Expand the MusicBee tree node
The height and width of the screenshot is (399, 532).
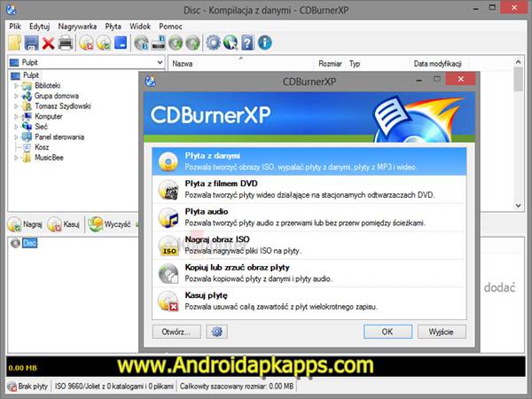pyautogui.click(x=16, y=158)
